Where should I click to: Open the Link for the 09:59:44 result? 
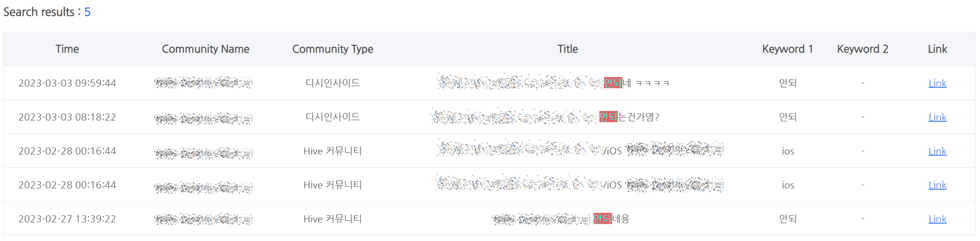pos(937,83)
